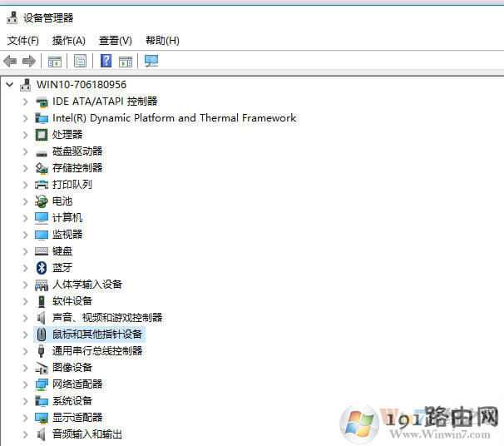Expand the 磁盘驱动器 category
504x446 pixels.
[x=26, y=151]
